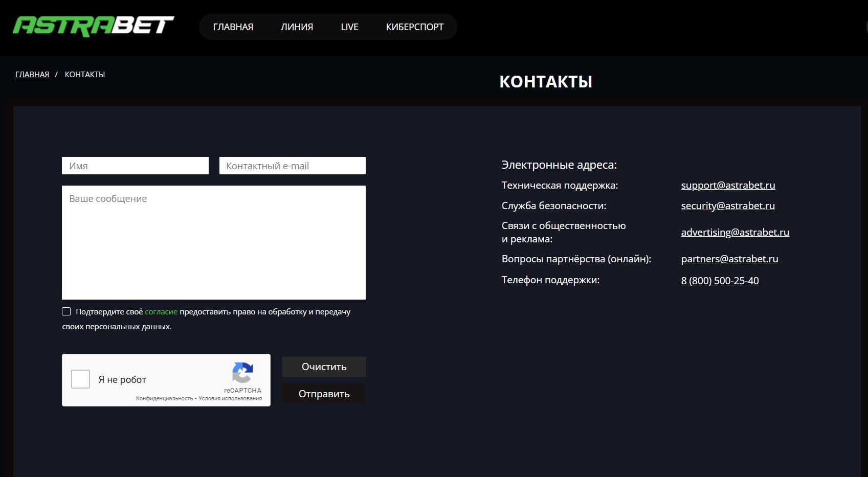Submit the form with Отправить

pyautogui.click(x=324, y=394)
